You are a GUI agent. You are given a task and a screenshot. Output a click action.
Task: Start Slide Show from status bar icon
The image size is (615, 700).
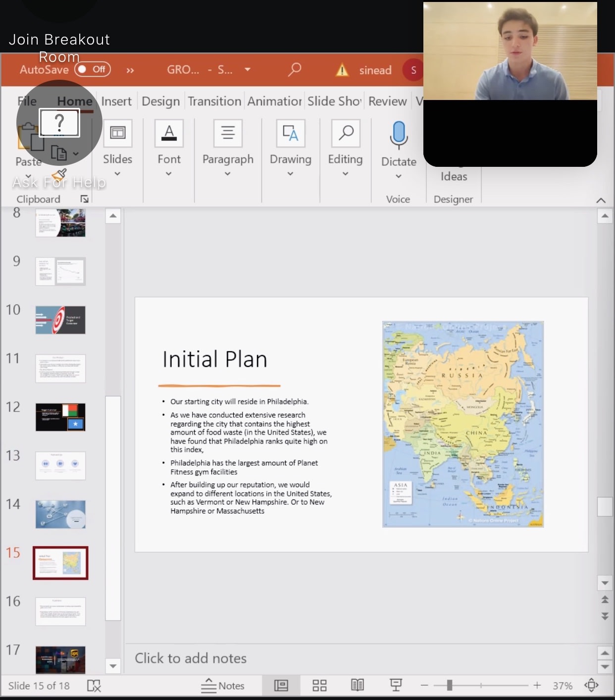[396, 686]
